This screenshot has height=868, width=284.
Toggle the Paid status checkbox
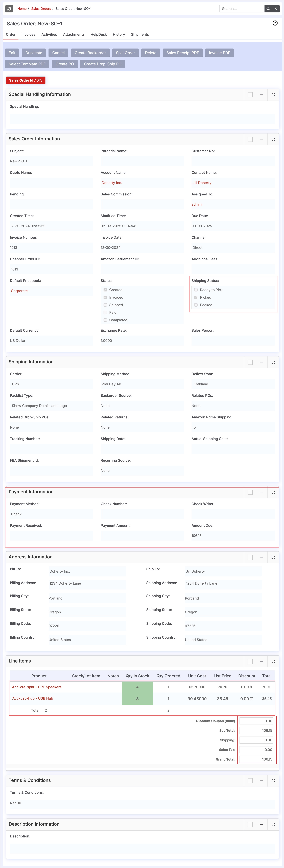point(105,312)
